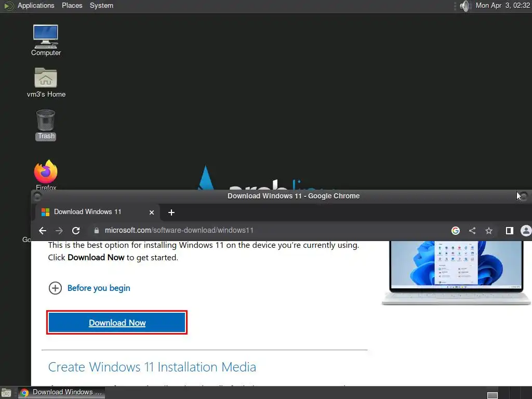
Task: Click the Windows 11 laptop image
Action: 456,273
